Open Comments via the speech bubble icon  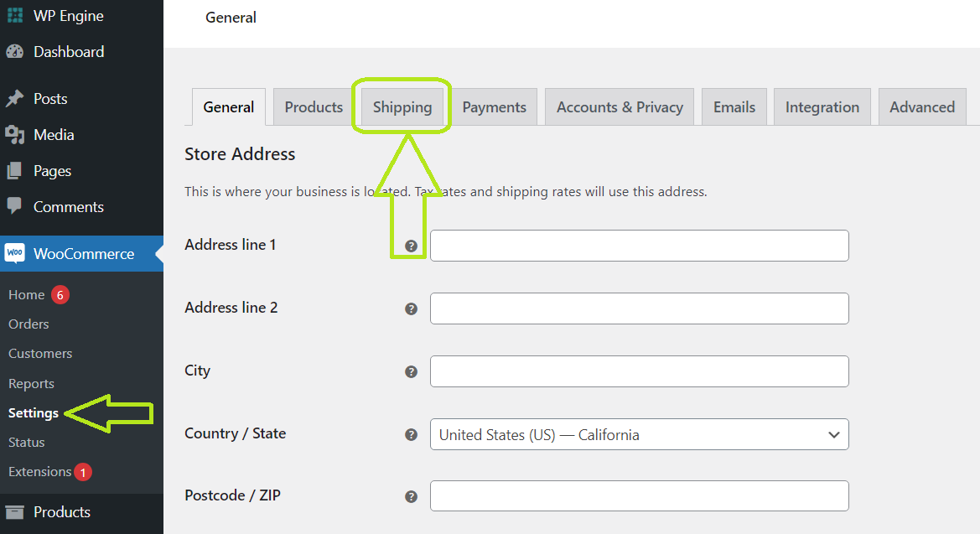pyautogui.click(x=14, y=206)
